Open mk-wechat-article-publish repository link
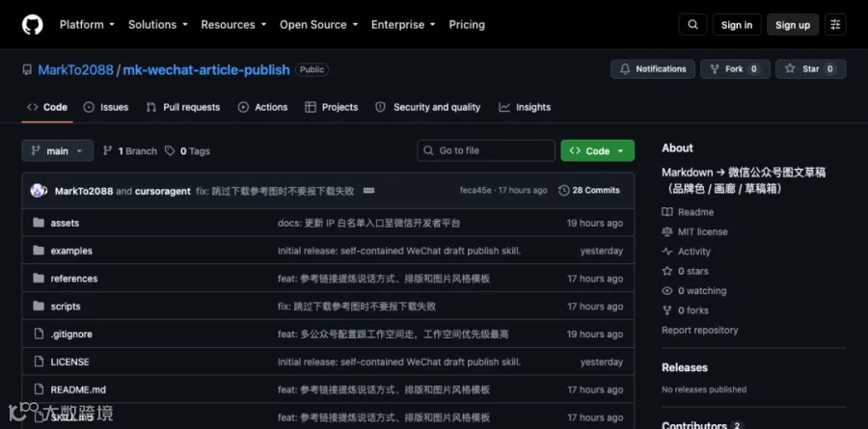Viewport: 868px width, 429px height. tap(206, 69)
